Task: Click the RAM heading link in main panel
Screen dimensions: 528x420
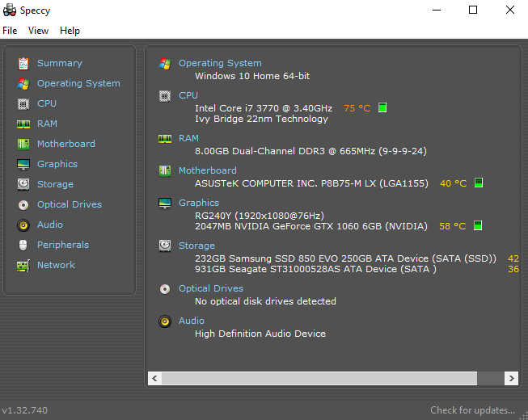Action: coord(188,138)
